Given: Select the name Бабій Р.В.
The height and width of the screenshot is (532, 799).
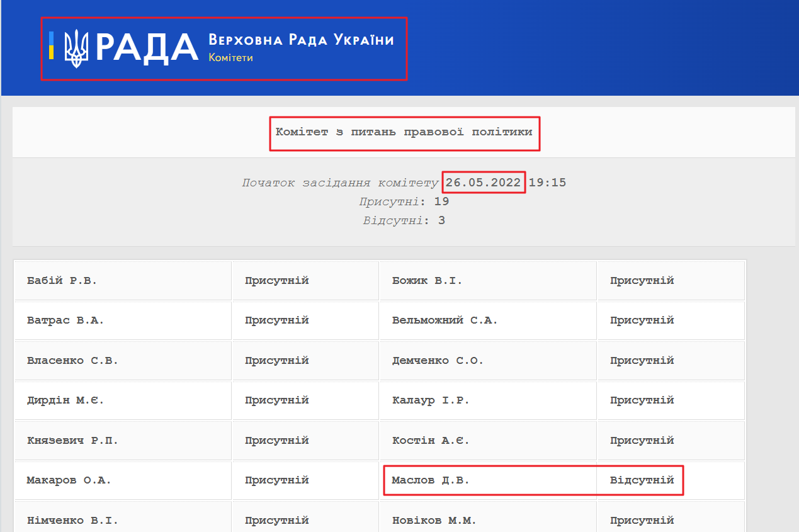Looking at the screenshot, I should tap(62, 280).
